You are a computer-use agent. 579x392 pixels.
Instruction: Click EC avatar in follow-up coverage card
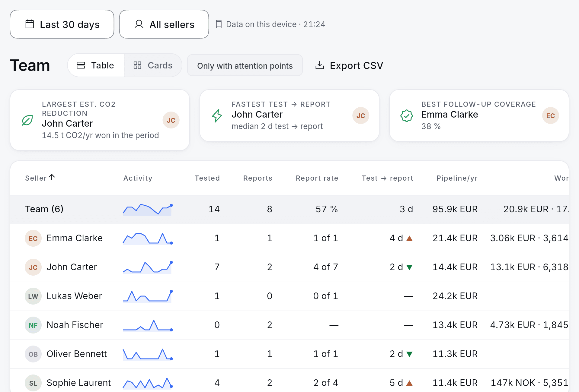[x=551, y=115]
